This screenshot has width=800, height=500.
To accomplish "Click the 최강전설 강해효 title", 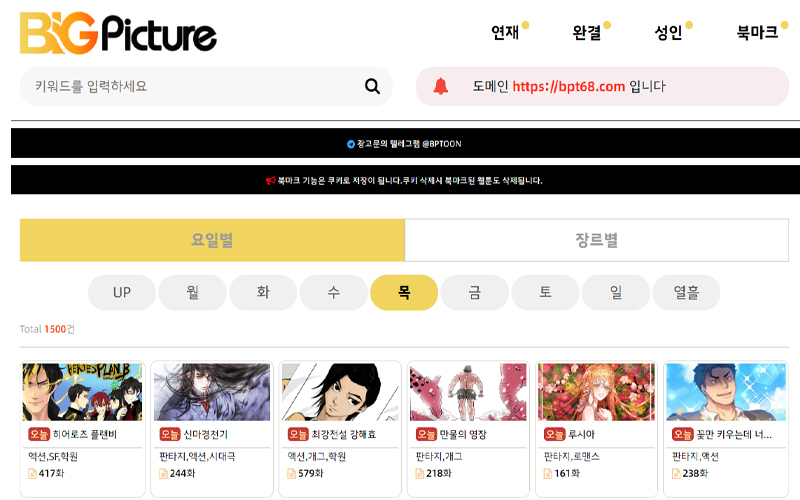I will 344,435.
